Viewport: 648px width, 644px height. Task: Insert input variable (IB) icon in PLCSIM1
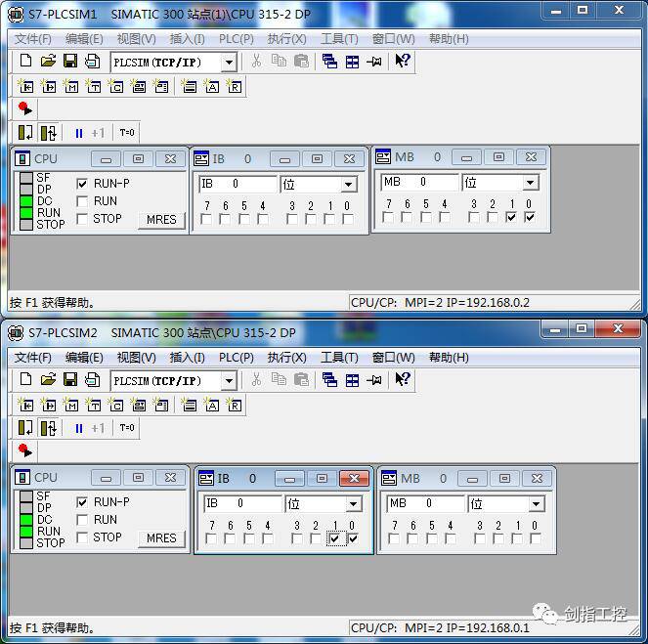coord(25,87)
